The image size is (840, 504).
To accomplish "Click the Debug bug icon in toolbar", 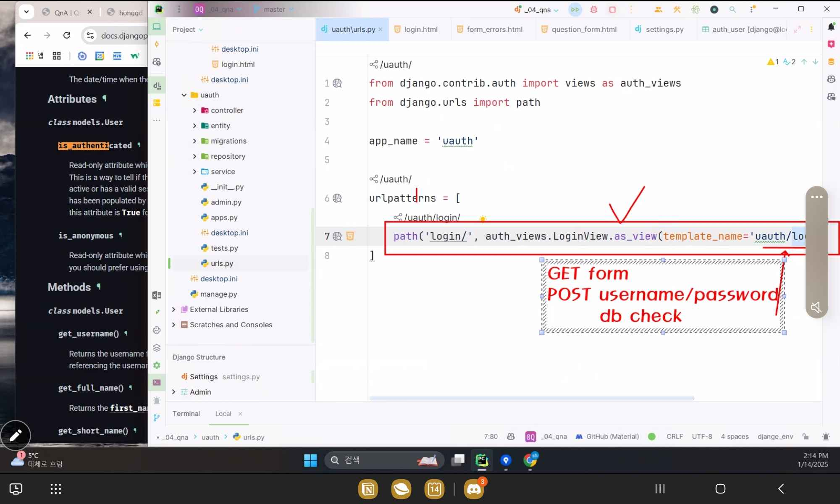I will tap(594, 9).
